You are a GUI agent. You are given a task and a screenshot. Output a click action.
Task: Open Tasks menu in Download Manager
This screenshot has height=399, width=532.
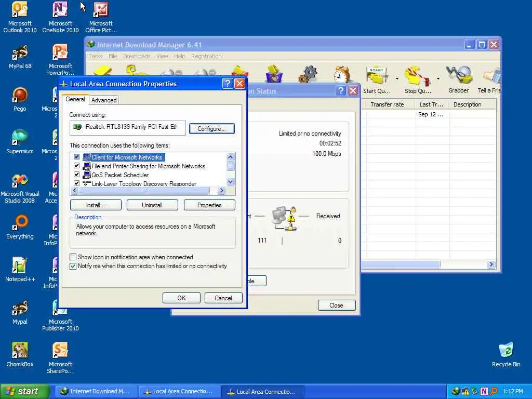point(96,56)
